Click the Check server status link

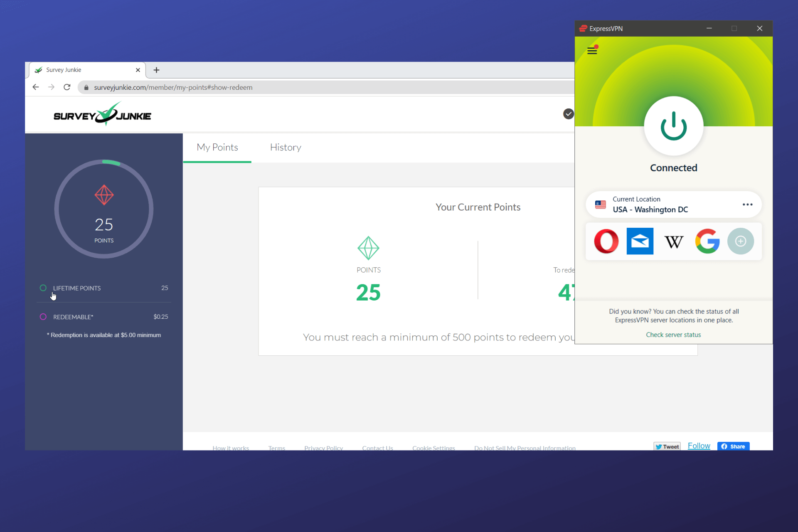(673, 335)
